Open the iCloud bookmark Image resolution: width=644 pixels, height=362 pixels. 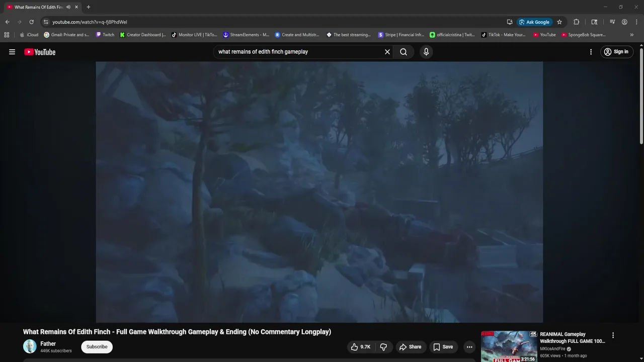[29, 35]
